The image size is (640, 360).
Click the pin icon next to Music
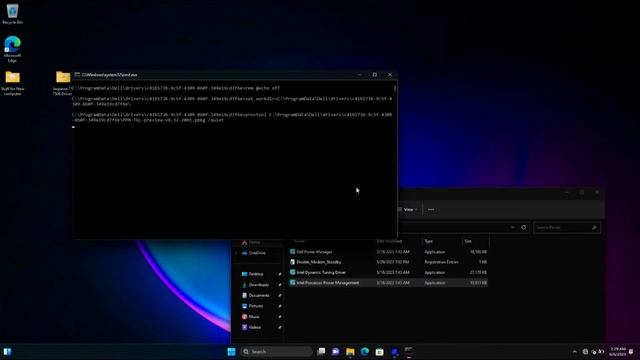pyautogui.click(x=280, y=316)
